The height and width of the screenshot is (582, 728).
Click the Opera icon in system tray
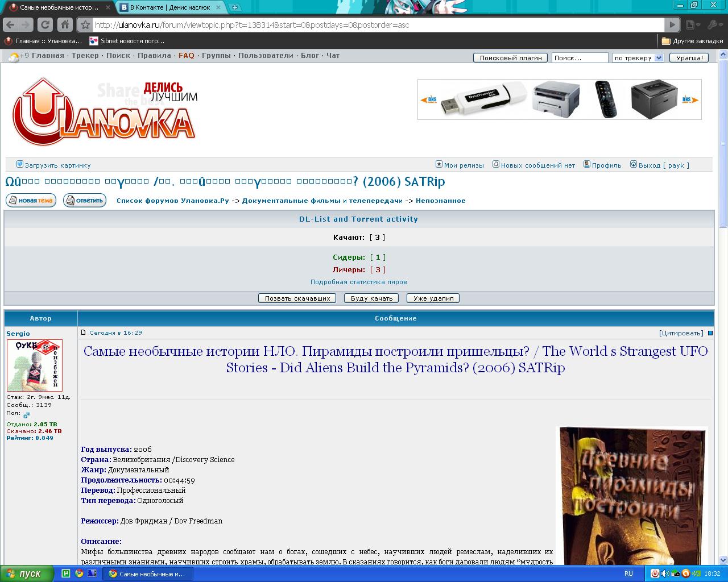click(685, 574)
